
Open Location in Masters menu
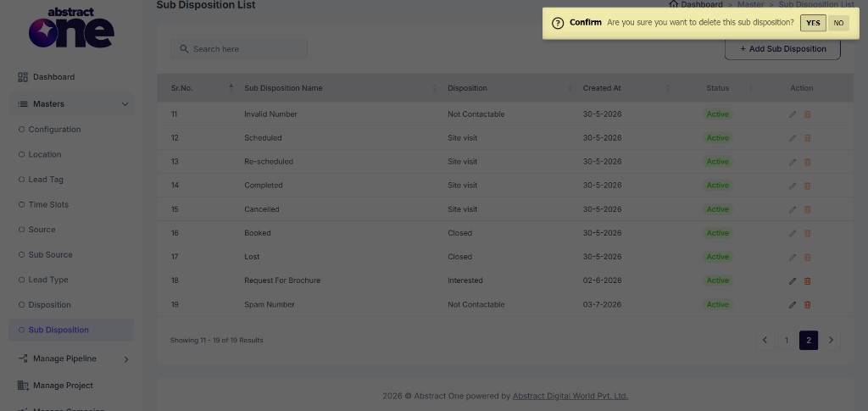(x=45, y=154)
